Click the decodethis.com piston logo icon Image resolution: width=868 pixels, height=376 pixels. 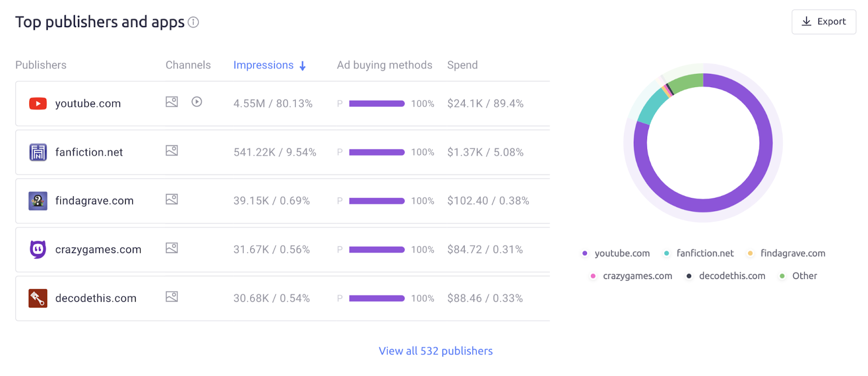[37, 298]
